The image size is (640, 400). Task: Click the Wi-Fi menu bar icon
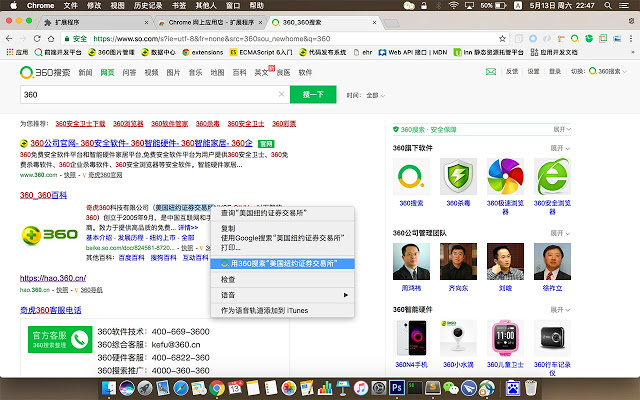click(453, 5)
